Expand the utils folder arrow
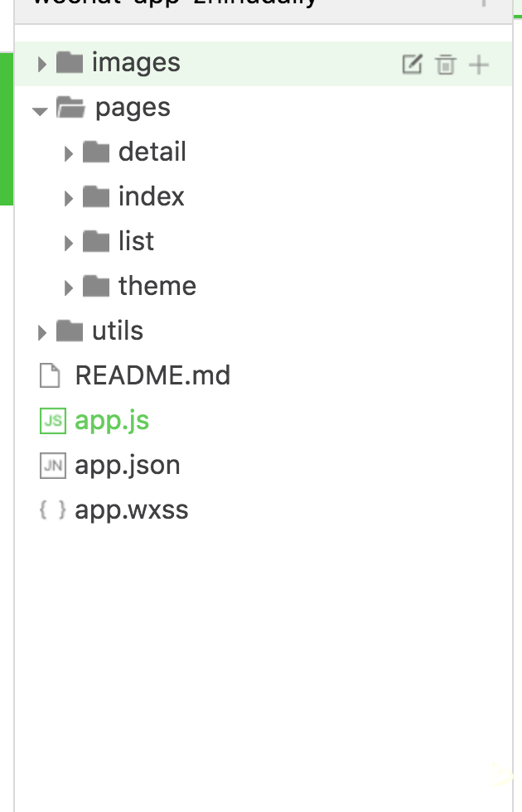Screen dimensions: 522x812 pyautogui.click(x=41, y=332)
